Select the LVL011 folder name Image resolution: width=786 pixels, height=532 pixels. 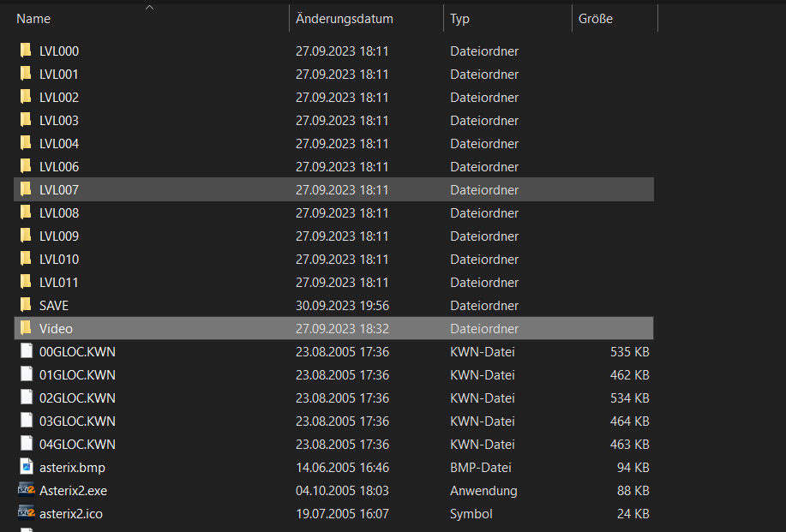(x=59, y=283)
